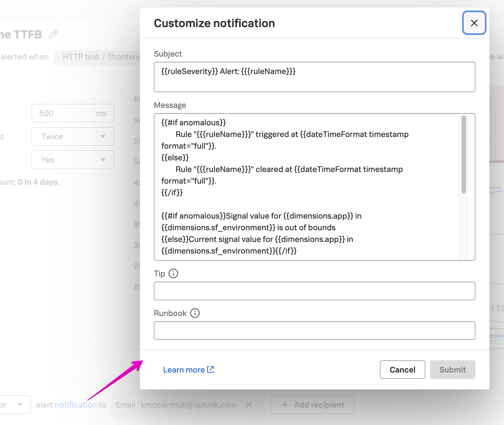Click the pencil icon to rename the TTFB detector
The image size is (504, 425).
click(x=53, y=34)
